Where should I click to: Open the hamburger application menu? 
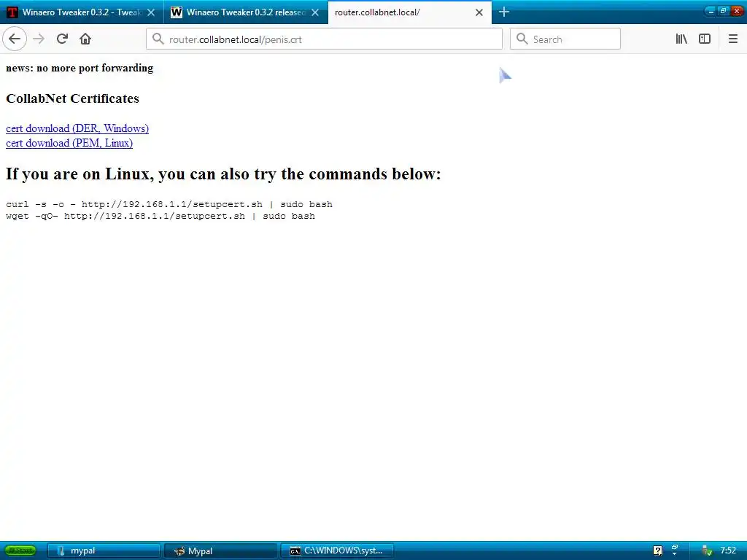click(732, 39)
